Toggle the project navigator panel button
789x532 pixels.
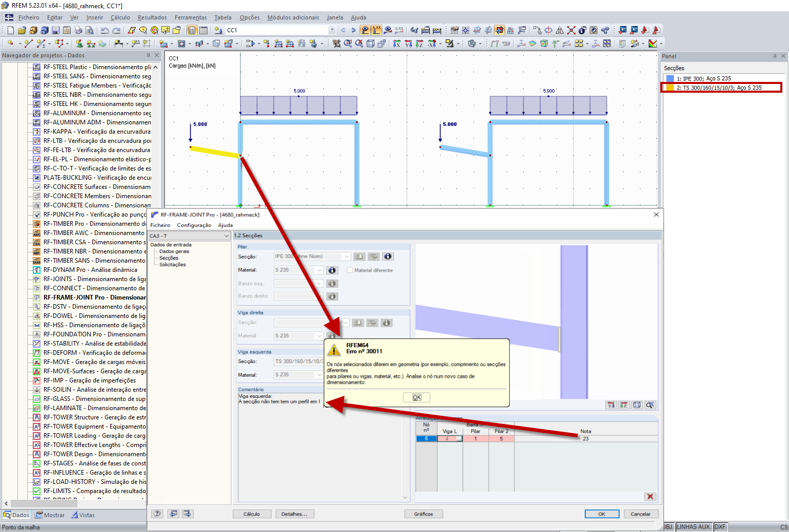pyautogui.click(x=192, y=30)
